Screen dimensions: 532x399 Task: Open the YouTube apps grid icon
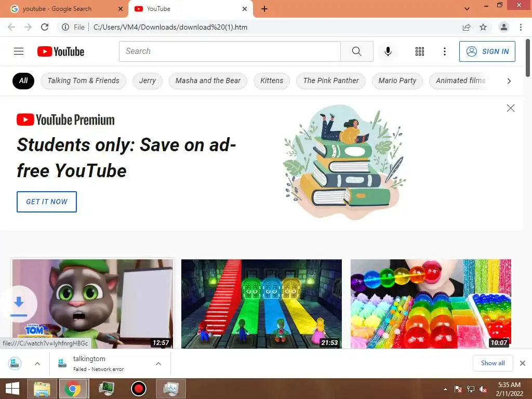tap(420, 51)
